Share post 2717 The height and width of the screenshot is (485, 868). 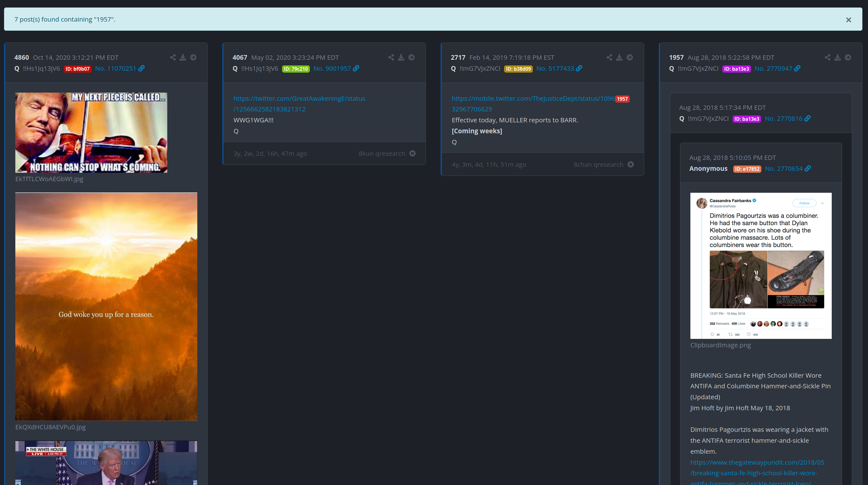(609, 57)
